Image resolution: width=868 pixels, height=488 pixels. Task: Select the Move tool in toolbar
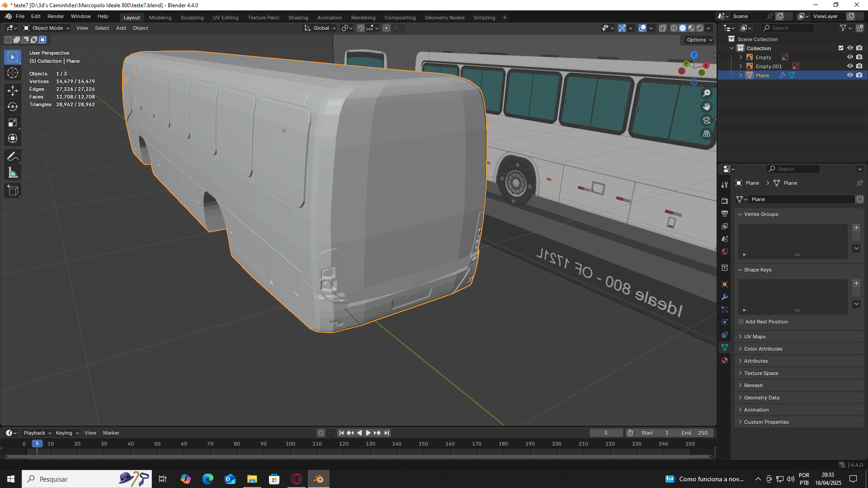click(13, 90)
